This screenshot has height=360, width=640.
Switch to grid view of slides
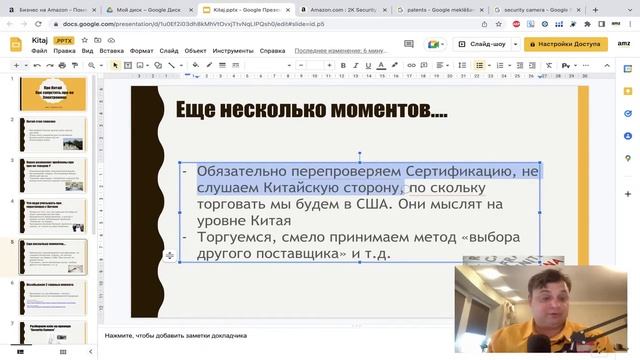tap(63, 351)
